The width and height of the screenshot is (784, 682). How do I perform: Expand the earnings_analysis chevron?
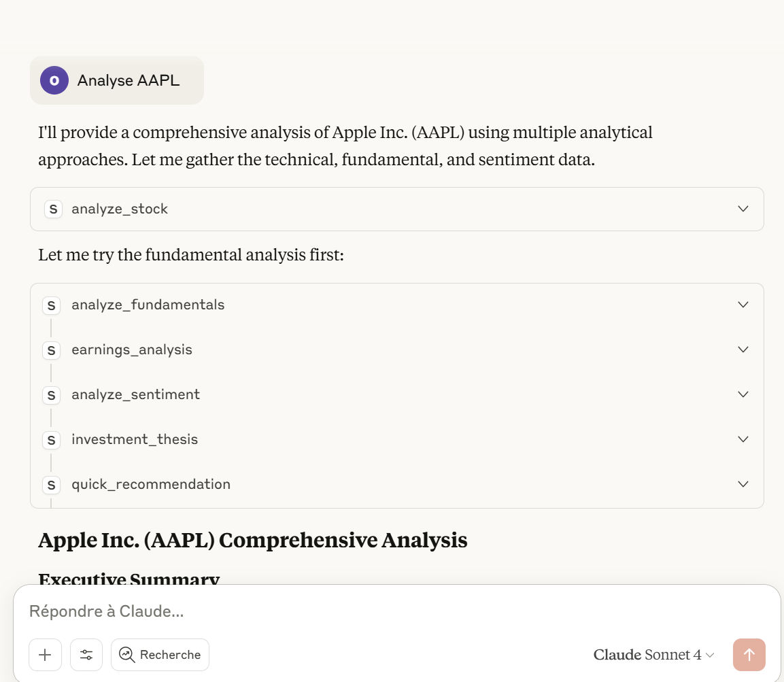click(743, 349)
